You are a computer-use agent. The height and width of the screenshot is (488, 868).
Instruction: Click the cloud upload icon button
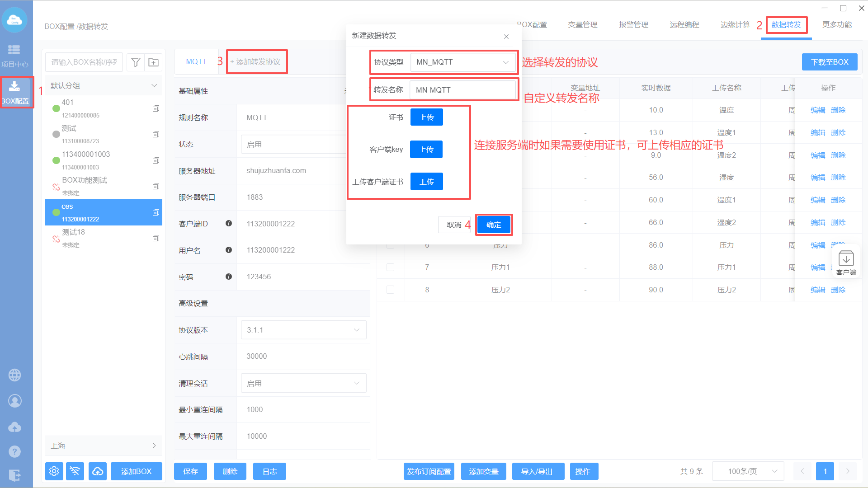pos(98,471)
